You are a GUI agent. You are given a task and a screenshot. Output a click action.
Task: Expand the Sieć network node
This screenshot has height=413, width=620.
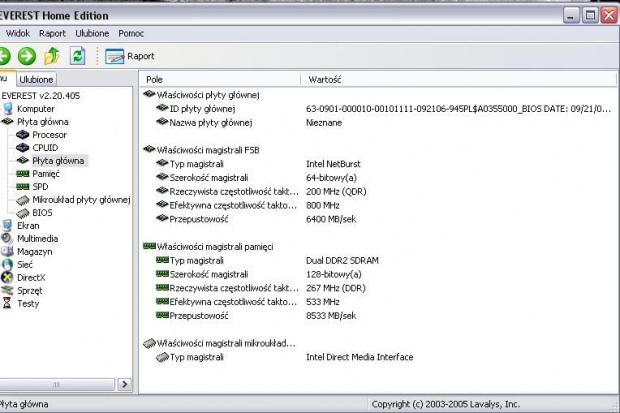coord(26,264)
